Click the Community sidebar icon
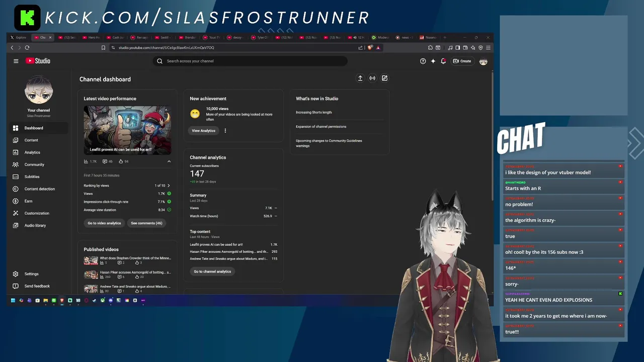644x362 pixels. click(x=16, y=164)
